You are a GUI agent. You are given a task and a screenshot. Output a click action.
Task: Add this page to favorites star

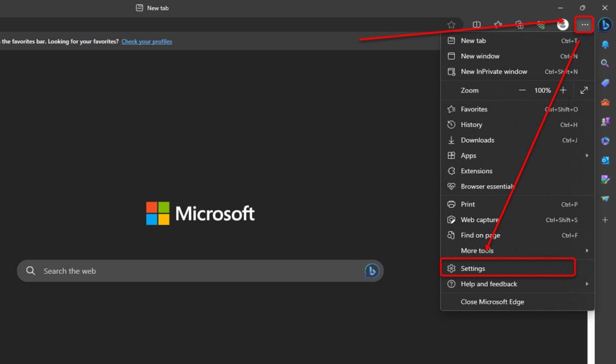451,25
